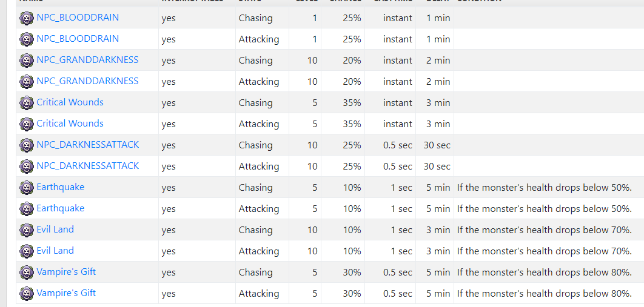The image size is (644, 307).
Task: Click skill icon beside Chasing Critical Wounds
Action: [27, 102]
